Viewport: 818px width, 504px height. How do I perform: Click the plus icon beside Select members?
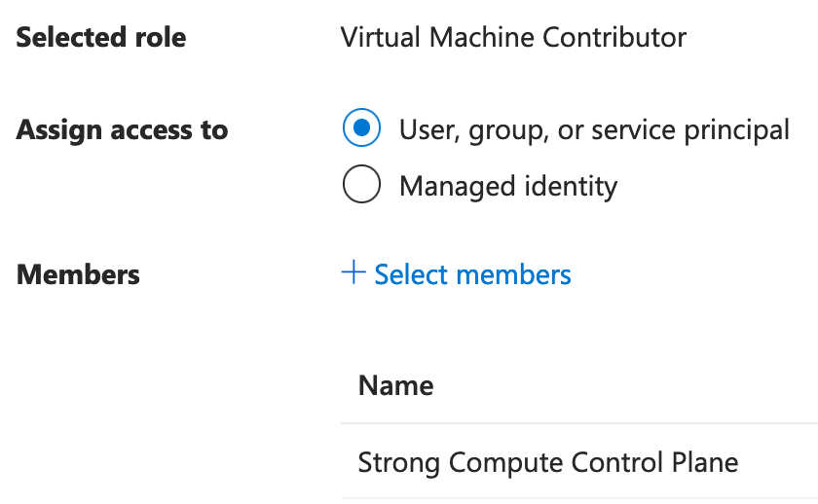pyautogui.click(x=353, y=273)
